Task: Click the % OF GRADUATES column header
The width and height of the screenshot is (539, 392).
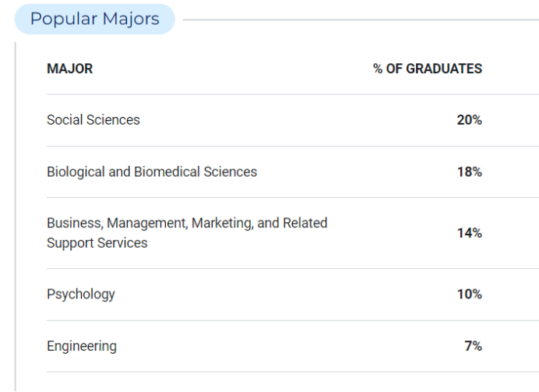Action: (428, 69)
